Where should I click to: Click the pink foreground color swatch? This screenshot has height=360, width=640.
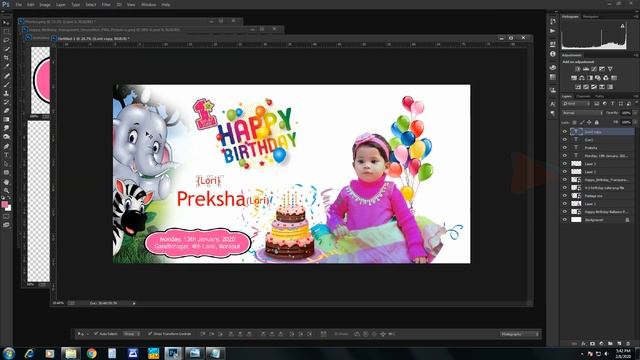coord(4,204)
